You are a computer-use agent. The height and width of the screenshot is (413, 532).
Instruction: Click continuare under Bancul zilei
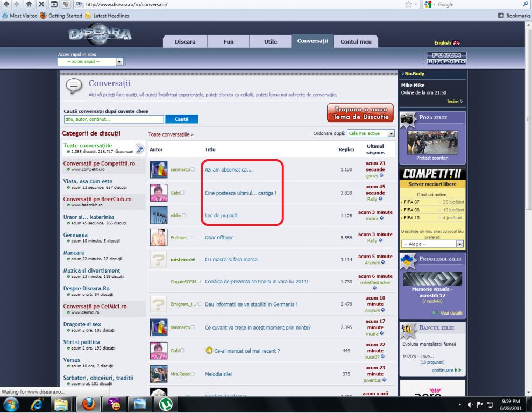[x=443, y=371]
